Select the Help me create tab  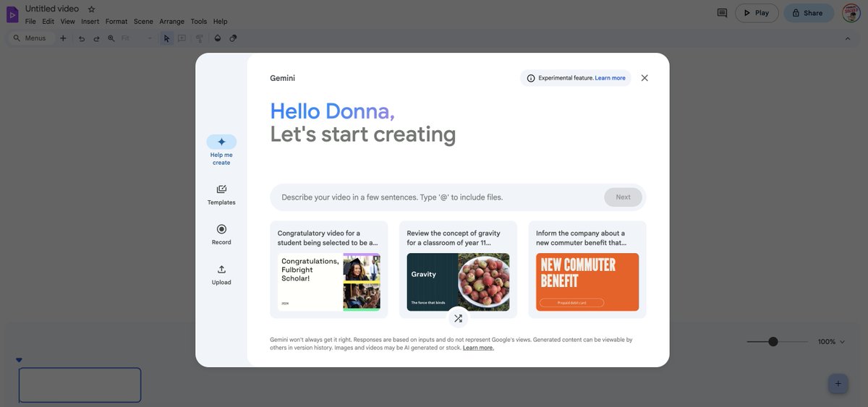(x=221, y=150)
